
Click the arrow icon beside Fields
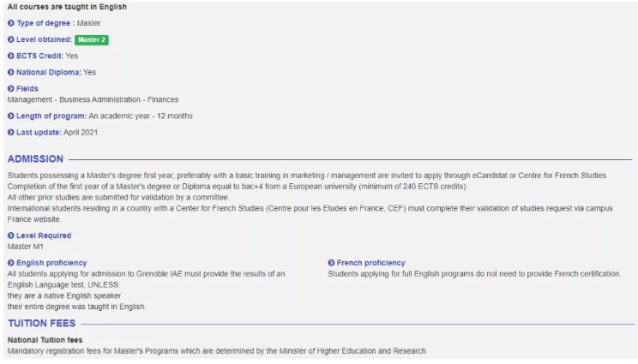tap(11, 88)
